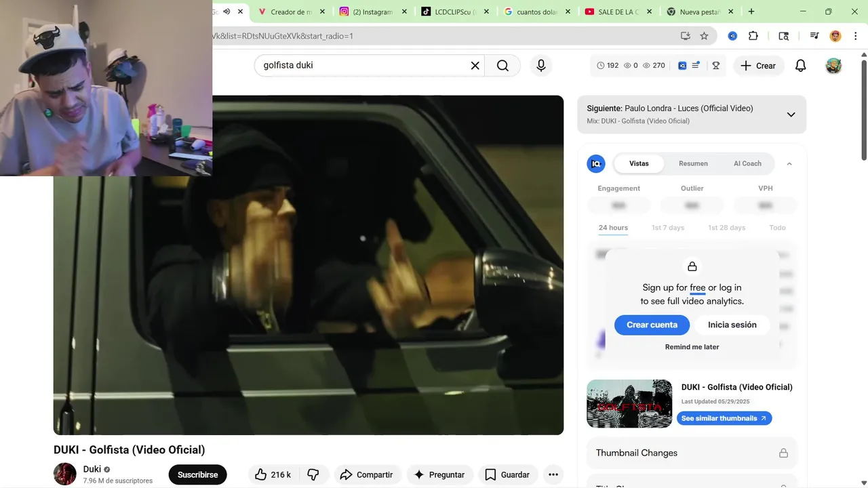The height and width of the screenshot is (488, 868).
Task: Mute the tab using the speaker icon
Action: point(226,12)
